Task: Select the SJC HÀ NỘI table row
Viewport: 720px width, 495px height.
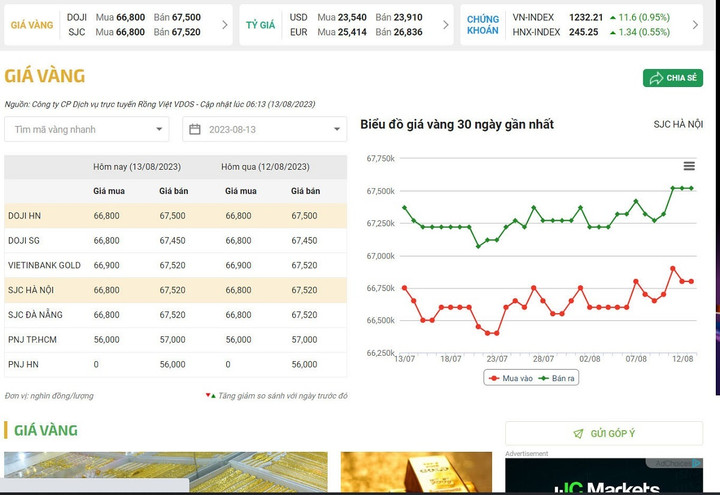Action: point(175,290)
